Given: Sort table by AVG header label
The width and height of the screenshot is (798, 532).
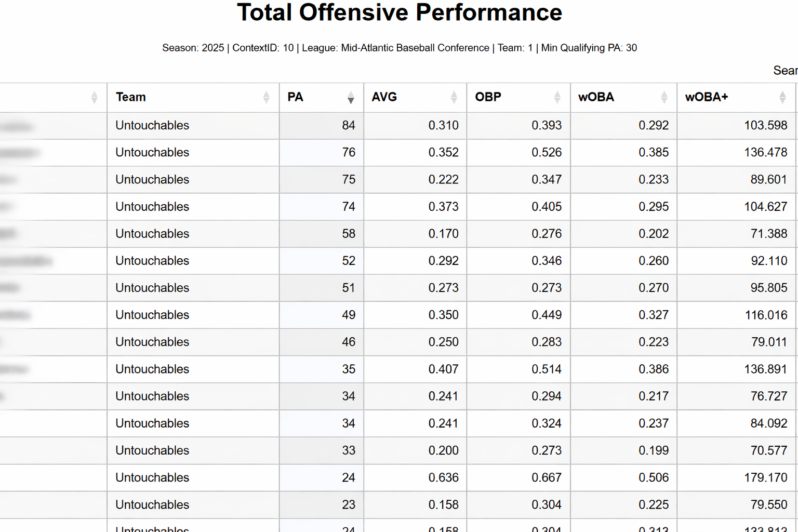Looking at the screenshot, I should click(384, 97).
